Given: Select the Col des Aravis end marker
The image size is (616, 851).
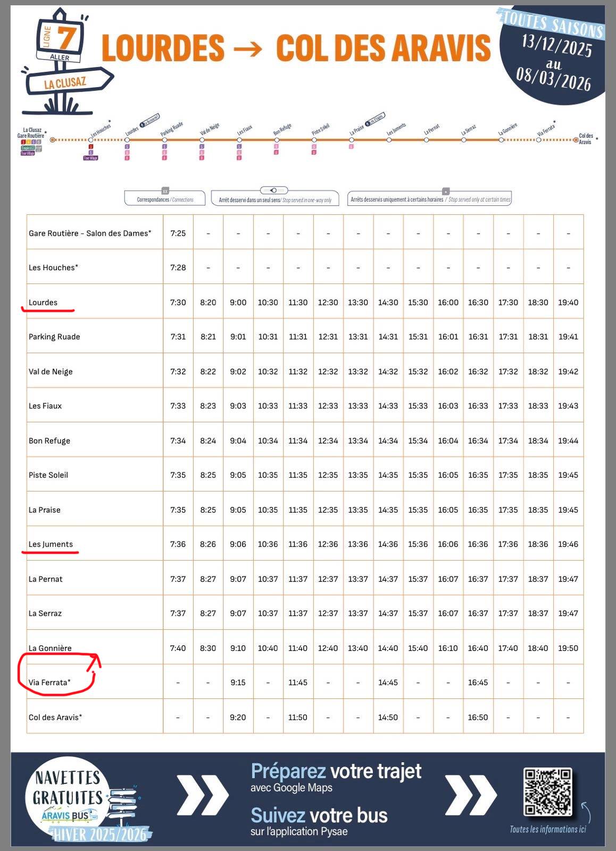Looking at the screenshot, I should [576, 140].
